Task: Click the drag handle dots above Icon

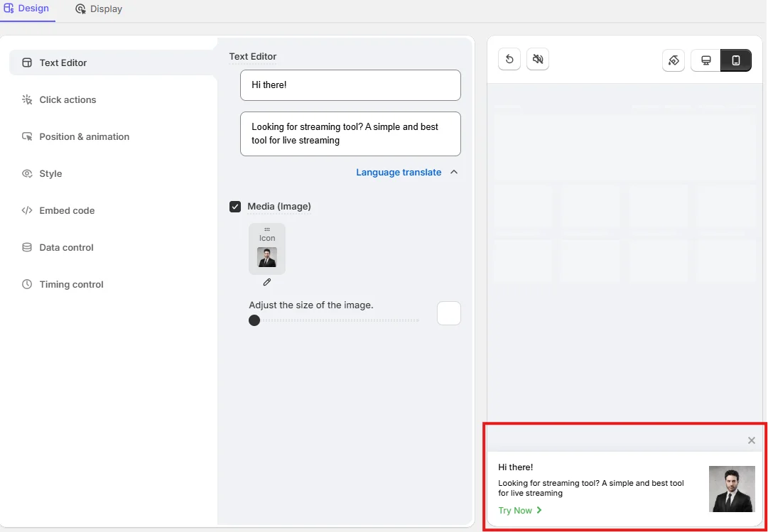Action: point(267,229)
